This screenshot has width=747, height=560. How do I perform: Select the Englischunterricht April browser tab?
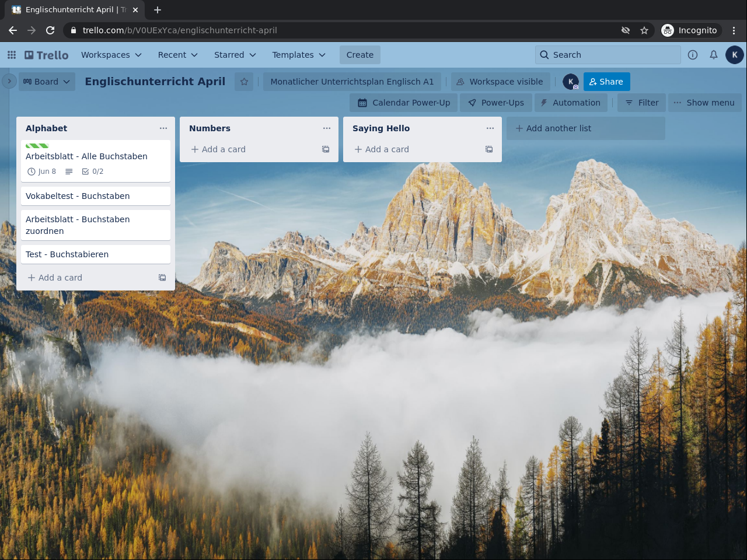click(76, 10)
